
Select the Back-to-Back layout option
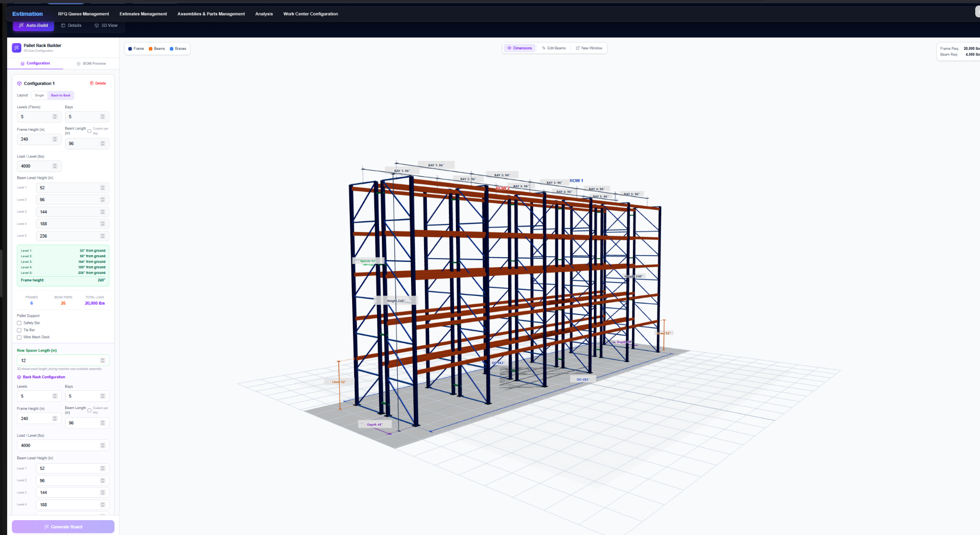pos(61,95)
